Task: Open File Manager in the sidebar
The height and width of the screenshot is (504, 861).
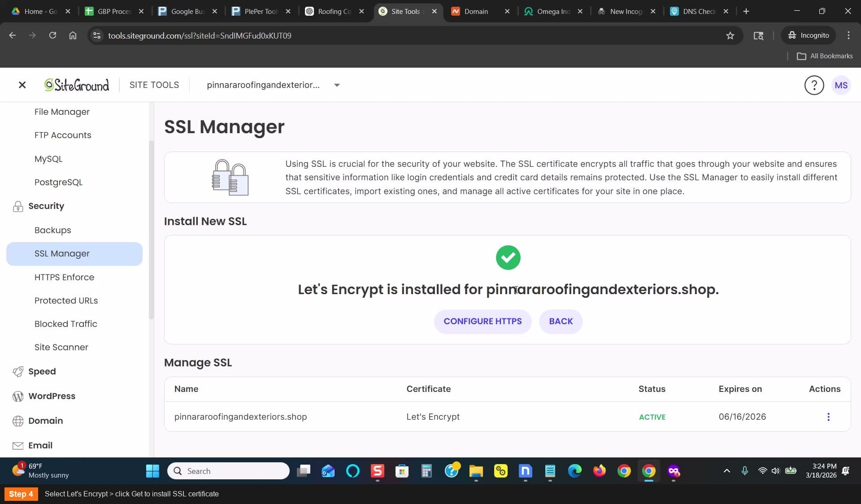Action: click(x=62, y=112)
